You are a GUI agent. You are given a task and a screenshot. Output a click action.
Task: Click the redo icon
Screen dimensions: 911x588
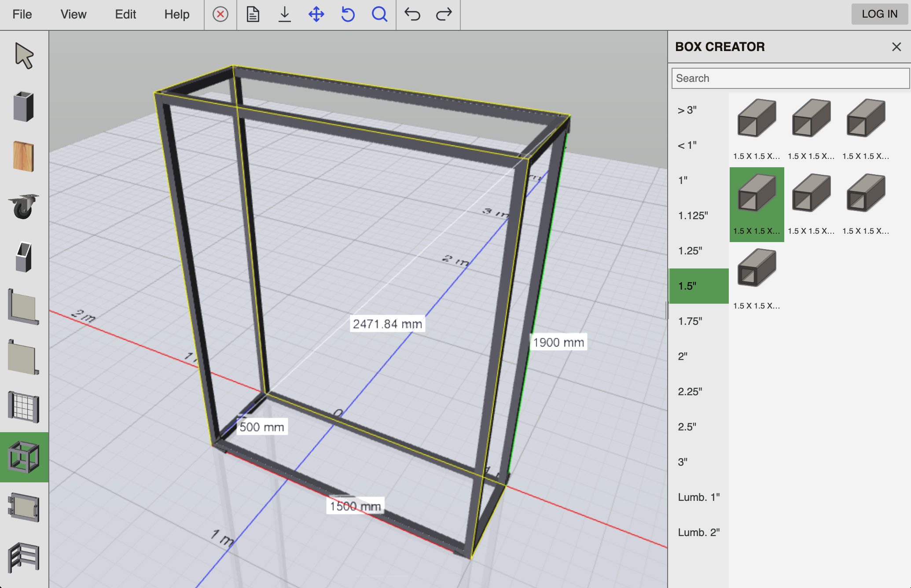point(444,15)
